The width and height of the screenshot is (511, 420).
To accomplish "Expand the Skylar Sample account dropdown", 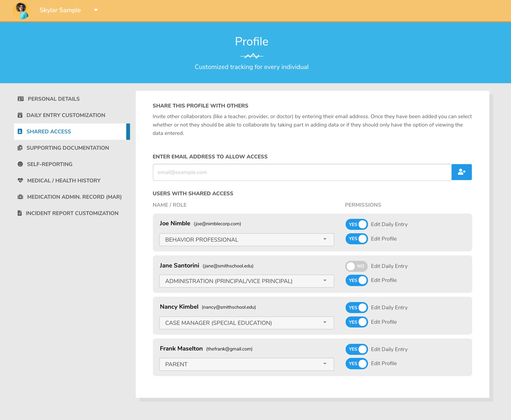I will click(96, 10).
